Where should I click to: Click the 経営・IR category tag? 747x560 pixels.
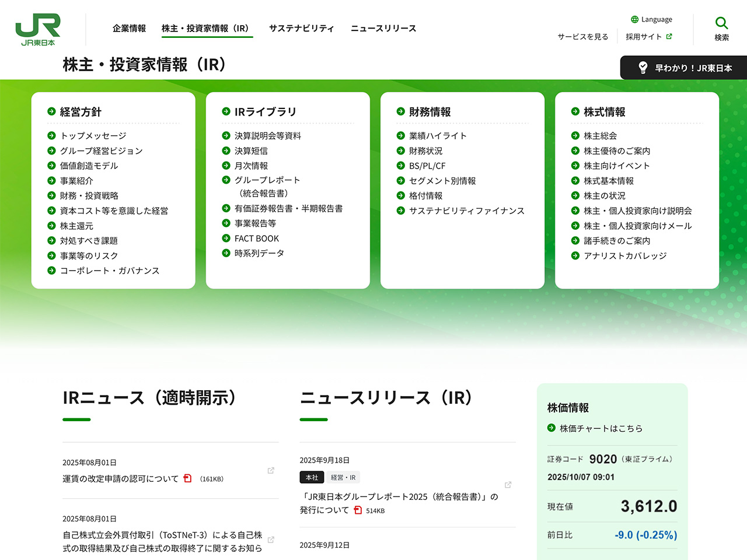pyautogui.click(x=343, y=477)
